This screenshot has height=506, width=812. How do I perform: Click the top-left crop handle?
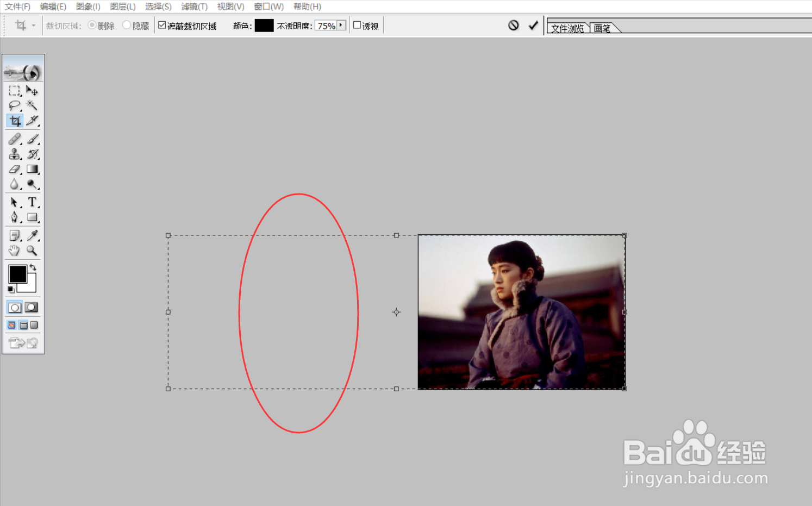point(168,235)
